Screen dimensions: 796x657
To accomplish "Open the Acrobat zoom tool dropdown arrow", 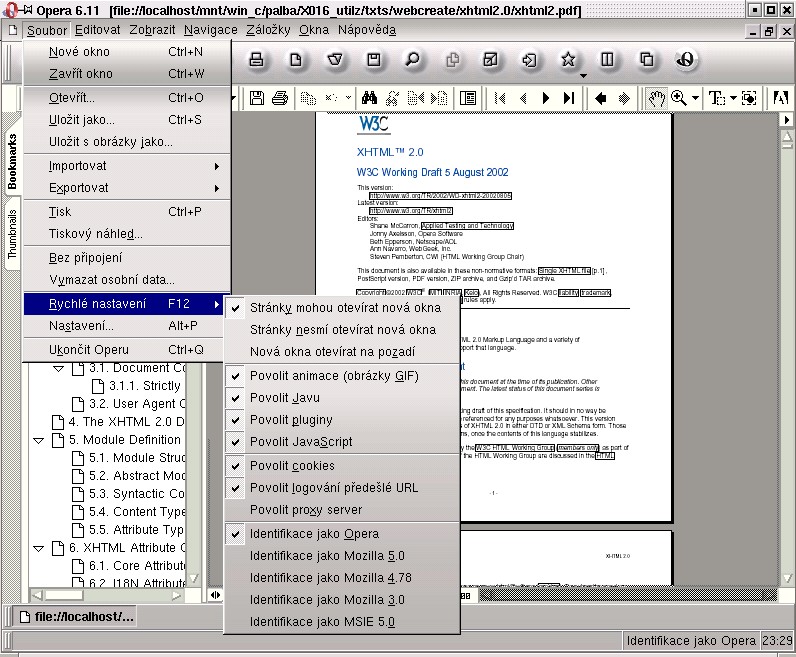I will point(695,97).
